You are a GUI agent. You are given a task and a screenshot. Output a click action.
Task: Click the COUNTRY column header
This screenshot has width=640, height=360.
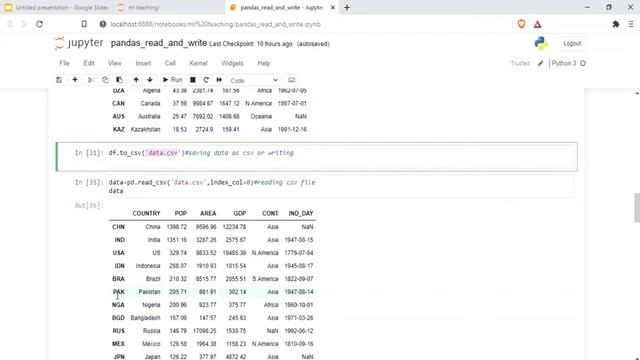coord(146,213)
